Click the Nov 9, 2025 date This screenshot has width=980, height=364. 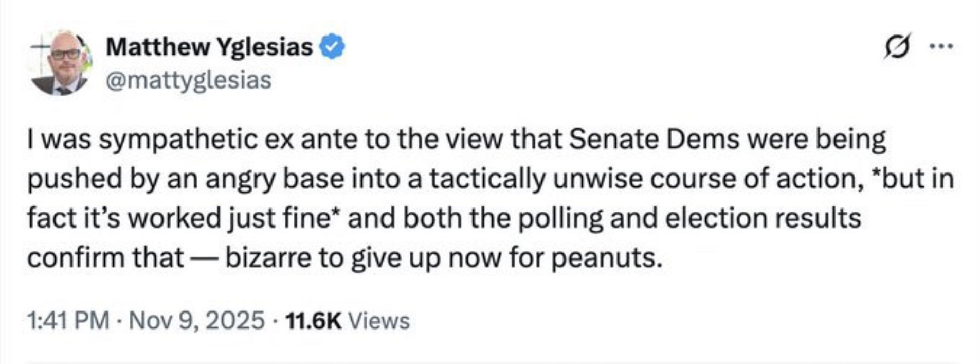196,320
